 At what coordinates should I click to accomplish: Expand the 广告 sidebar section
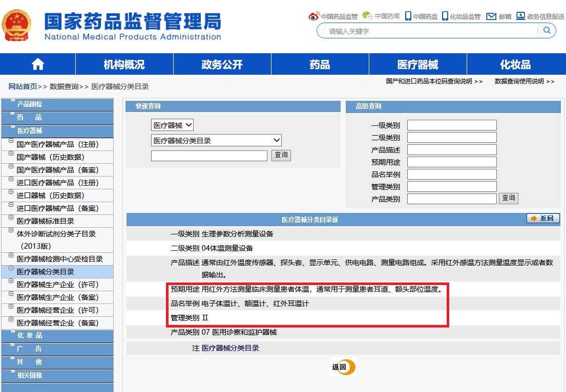pos(57,349)
